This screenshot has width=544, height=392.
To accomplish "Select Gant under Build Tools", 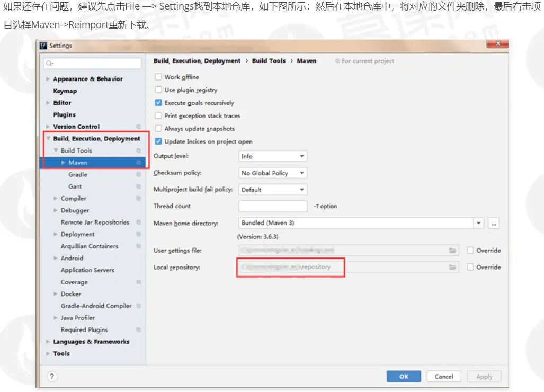I will click(x=75, y=186).
